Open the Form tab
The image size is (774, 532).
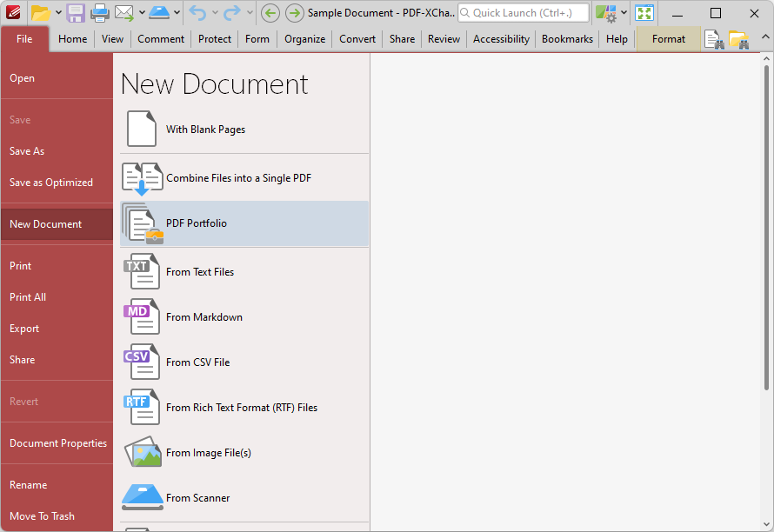[257, 39]
